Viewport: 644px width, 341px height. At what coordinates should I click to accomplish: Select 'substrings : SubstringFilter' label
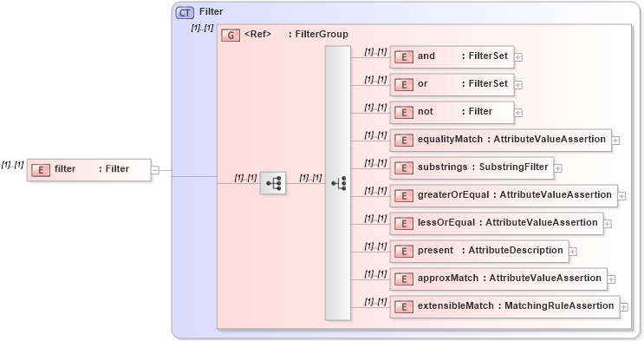point(483,167)
